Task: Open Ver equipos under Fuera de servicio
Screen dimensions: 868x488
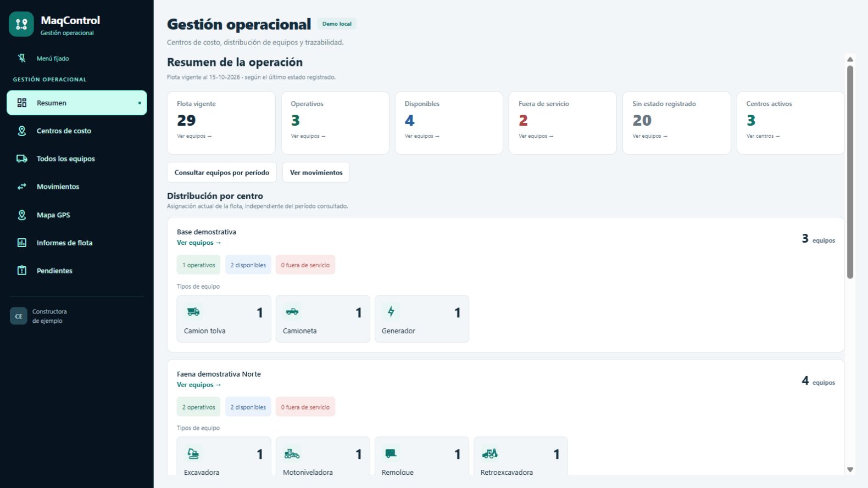Action: [536, 136]
